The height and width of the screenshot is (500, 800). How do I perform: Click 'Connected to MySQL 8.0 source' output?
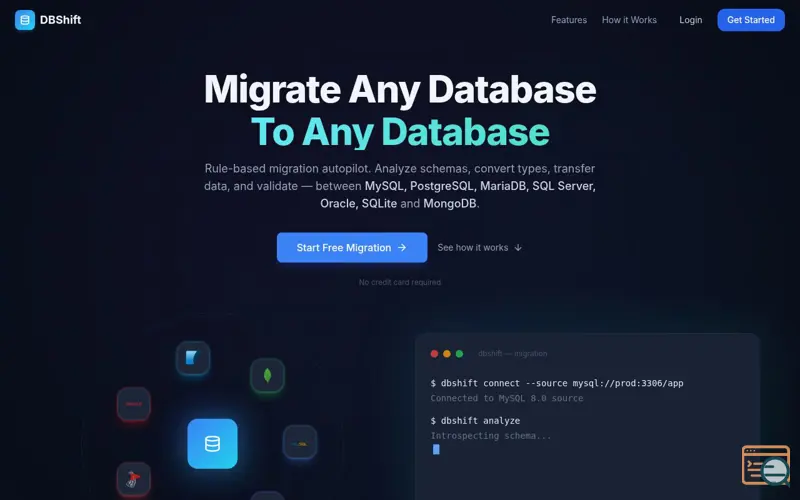pyautogui.click(x=507, y=398)
